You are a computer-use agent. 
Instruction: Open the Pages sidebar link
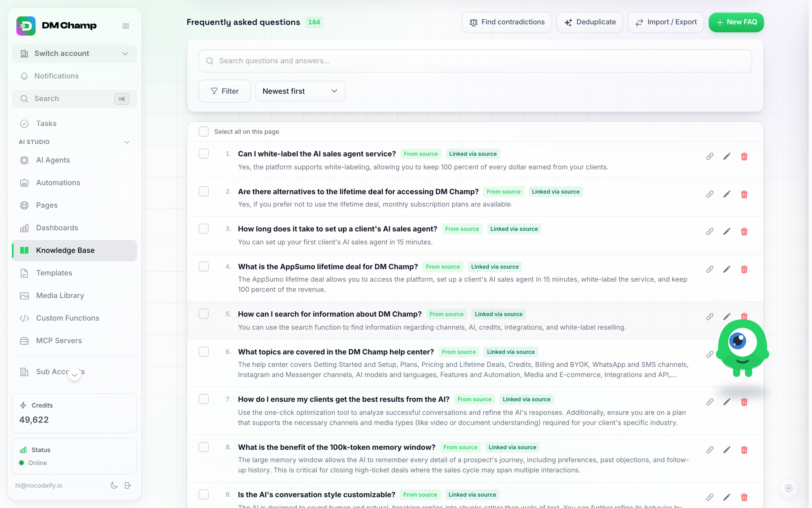click(74, 205)
